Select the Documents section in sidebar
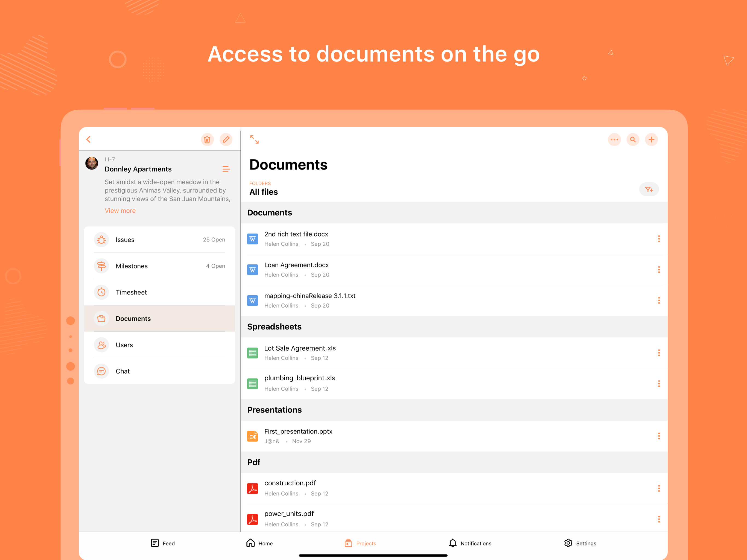The height and width of the screenshot is (560, 747). tap(159, 319)
